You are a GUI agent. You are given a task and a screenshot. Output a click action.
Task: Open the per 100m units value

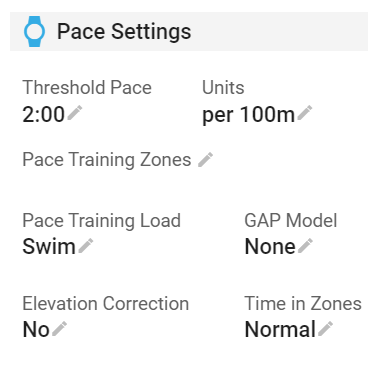click(249, 115)
